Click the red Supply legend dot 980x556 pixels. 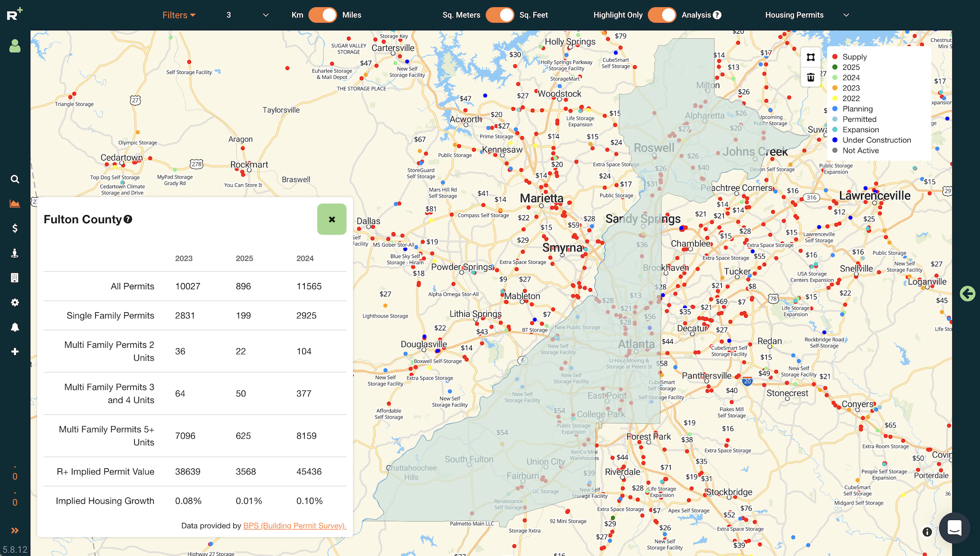[x=835, y=57]
